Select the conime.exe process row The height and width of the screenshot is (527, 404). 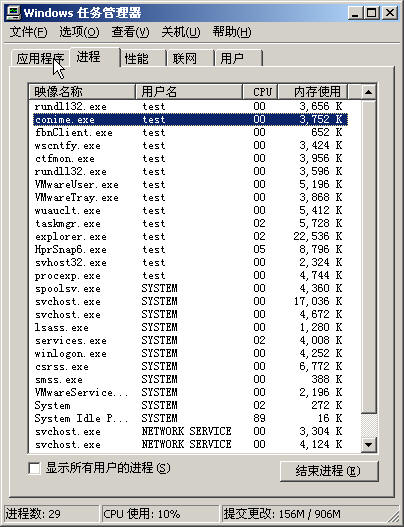coord(190,120)
